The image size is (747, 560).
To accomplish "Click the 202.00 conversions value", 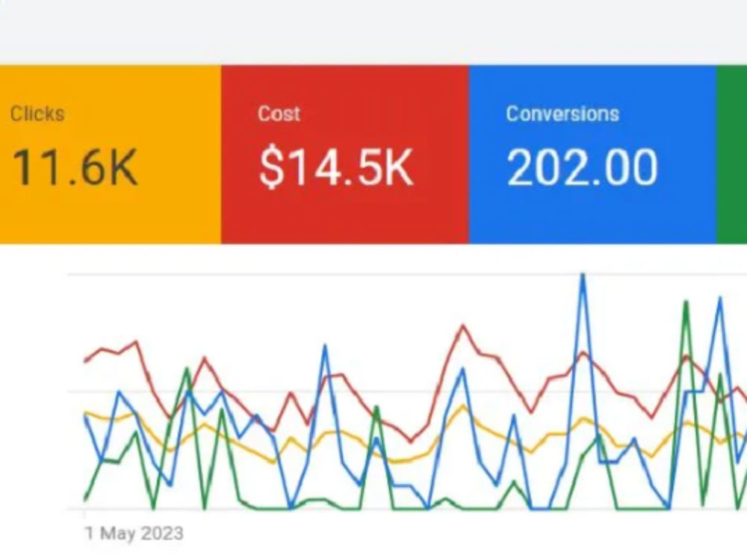I will pos(582,167).
